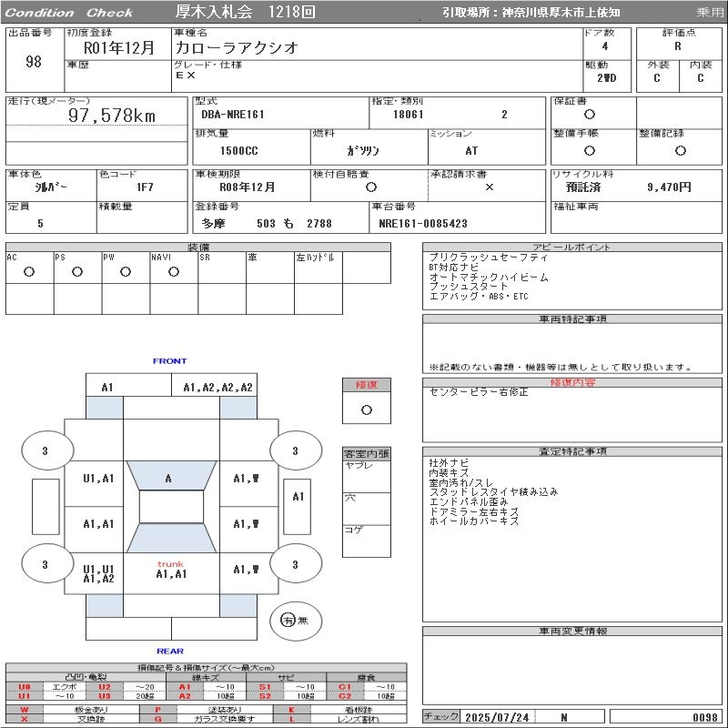This screenshot has width=728, height=728.
Task: Click inspection note ホイールカバーキズ
Action: (x=473, y=521)
